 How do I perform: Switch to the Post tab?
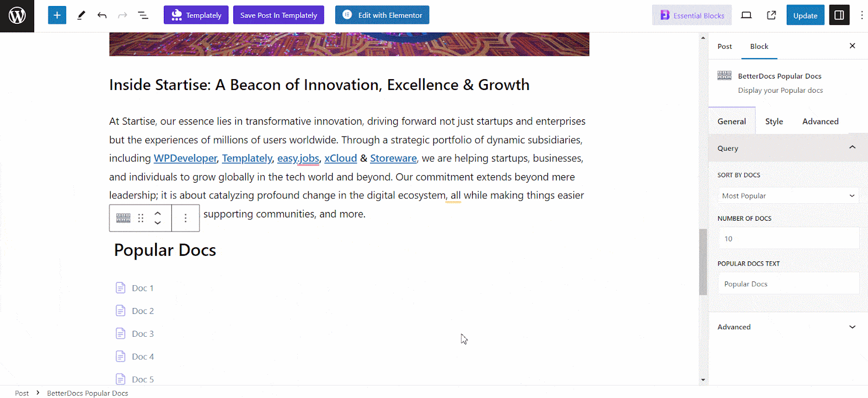tap(725, 47)
